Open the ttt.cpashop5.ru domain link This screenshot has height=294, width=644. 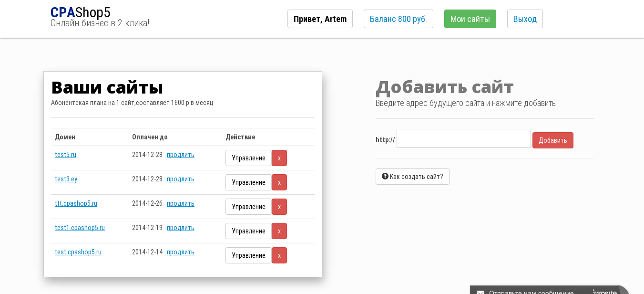tap(76, 203)
